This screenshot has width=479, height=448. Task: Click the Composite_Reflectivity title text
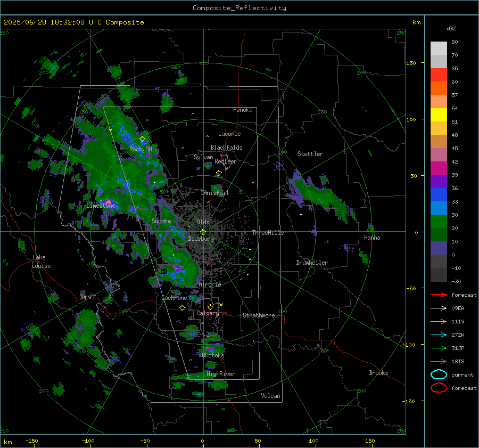coord(240,8)
